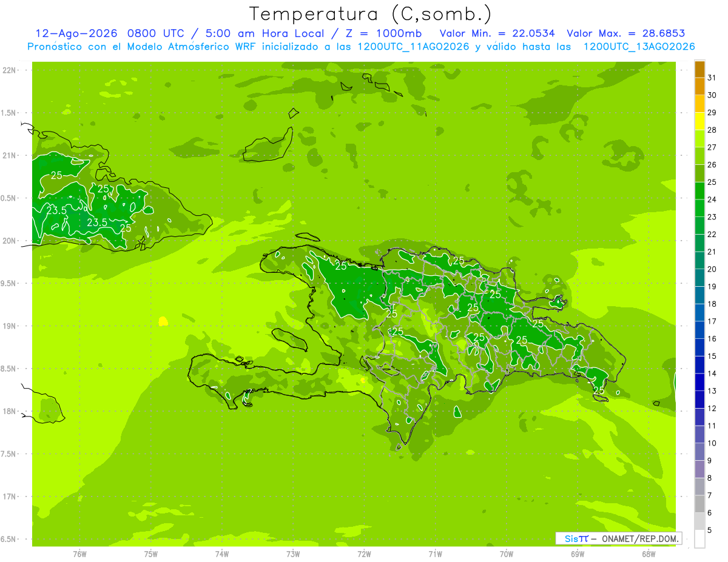728x562 pixels.
Task: Click the green swatch between 22 and 23
Action: pyautogui.click(x=699, y=226)
